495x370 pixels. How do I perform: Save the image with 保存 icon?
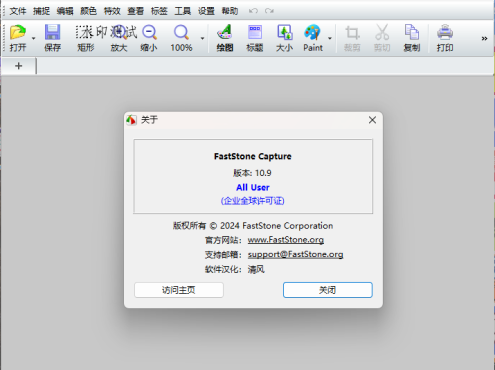click(52, 38)
